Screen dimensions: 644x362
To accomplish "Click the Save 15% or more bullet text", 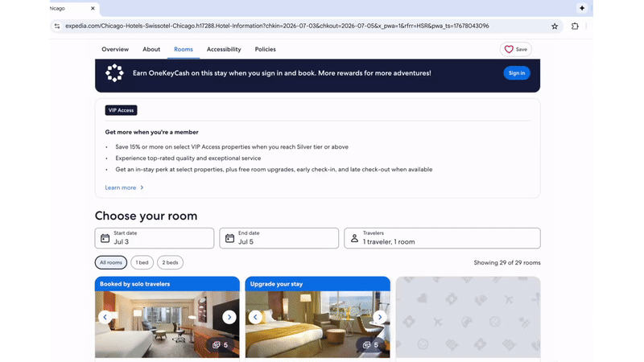I will 232,147.
